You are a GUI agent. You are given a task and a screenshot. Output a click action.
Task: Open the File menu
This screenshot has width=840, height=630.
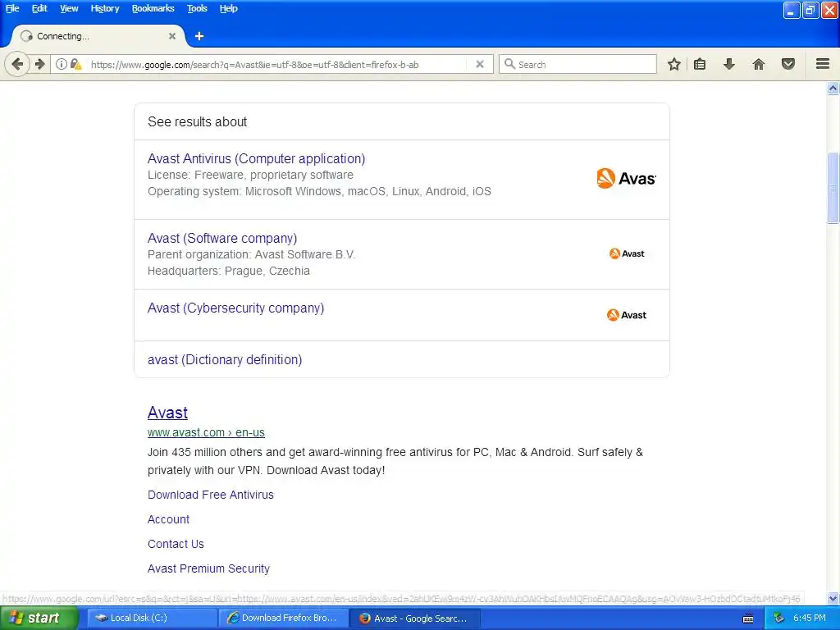pyautogui.click(x=12, y=8)
